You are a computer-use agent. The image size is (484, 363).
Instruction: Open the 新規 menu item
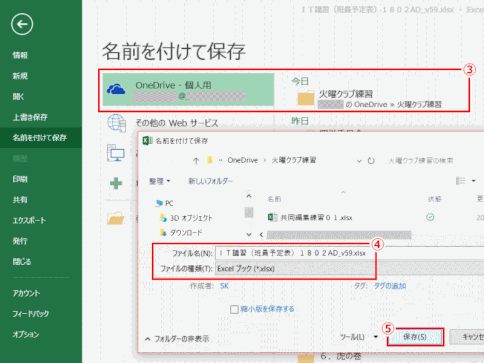20,76
